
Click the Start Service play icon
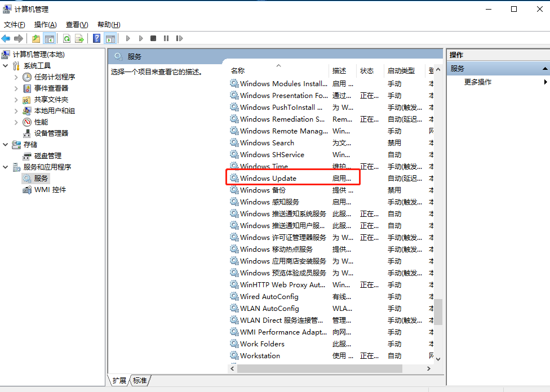128,38
